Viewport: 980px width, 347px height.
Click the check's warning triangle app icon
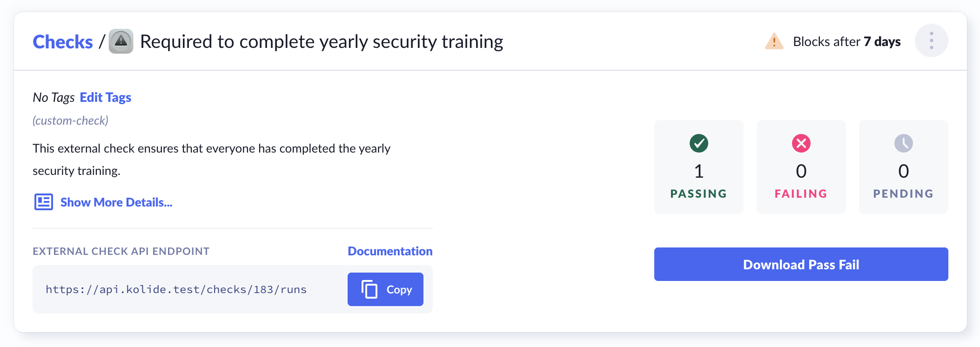pos(121,41)
